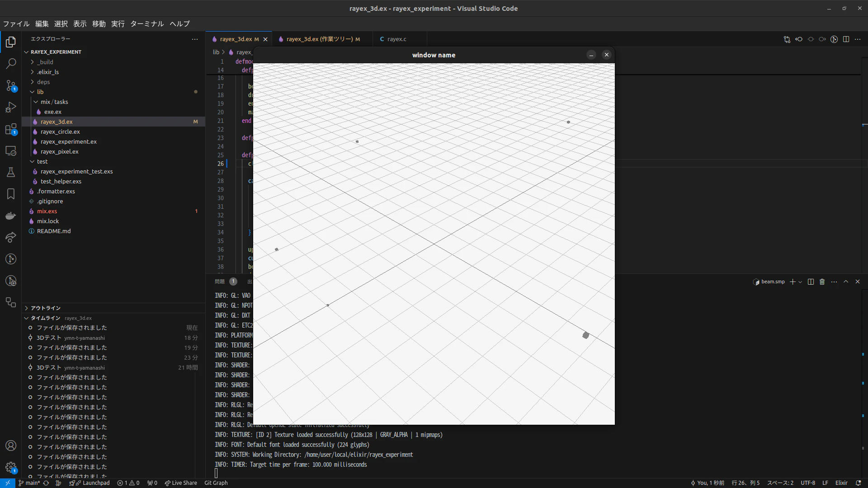
Task: Change スペース: 2 indentation setting
Action: click(x=780, y=483)
